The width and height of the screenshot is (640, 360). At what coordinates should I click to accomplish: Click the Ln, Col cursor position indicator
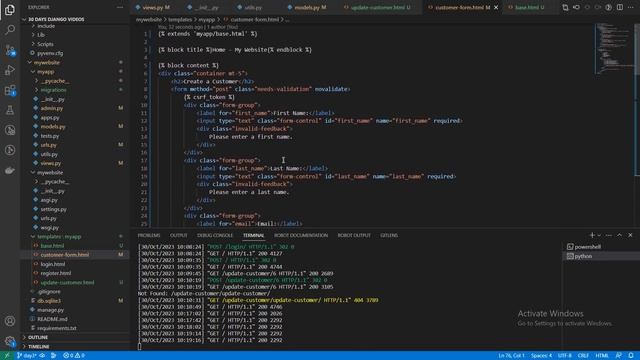[x=511, y=356]
